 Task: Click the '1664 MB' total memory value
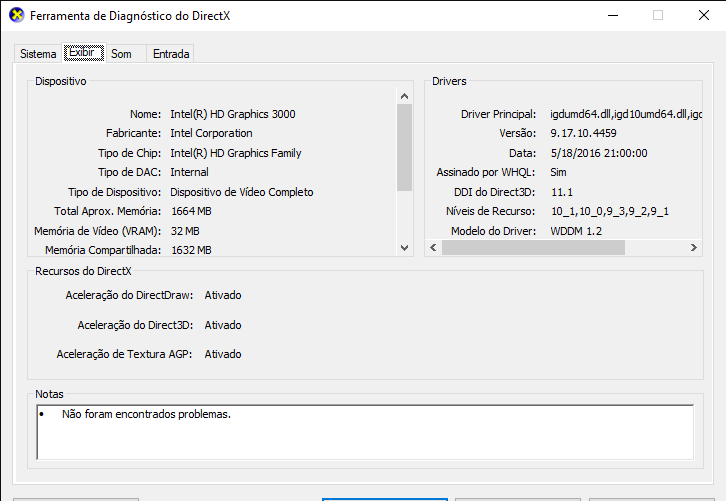(191, 211)
